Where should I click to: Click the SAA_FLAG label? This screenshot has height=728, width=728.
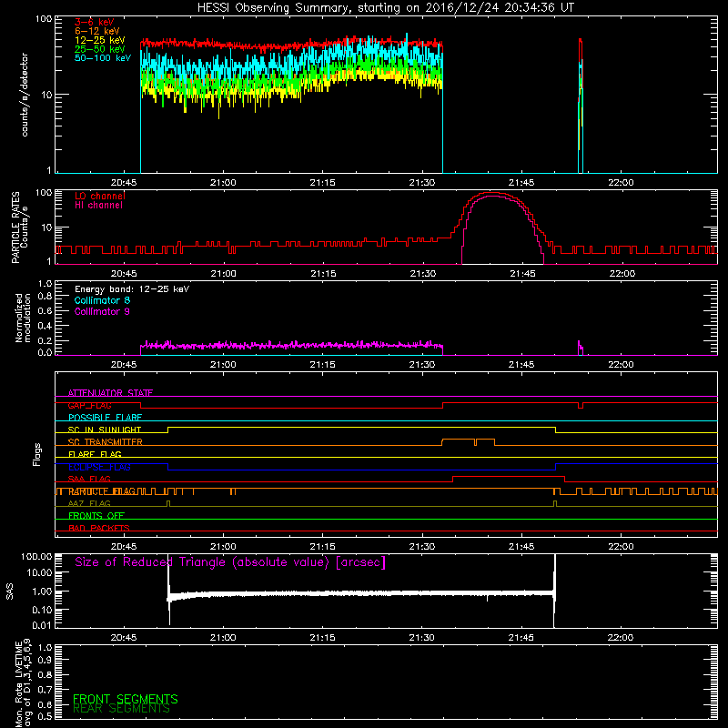(x=89, y=479)
